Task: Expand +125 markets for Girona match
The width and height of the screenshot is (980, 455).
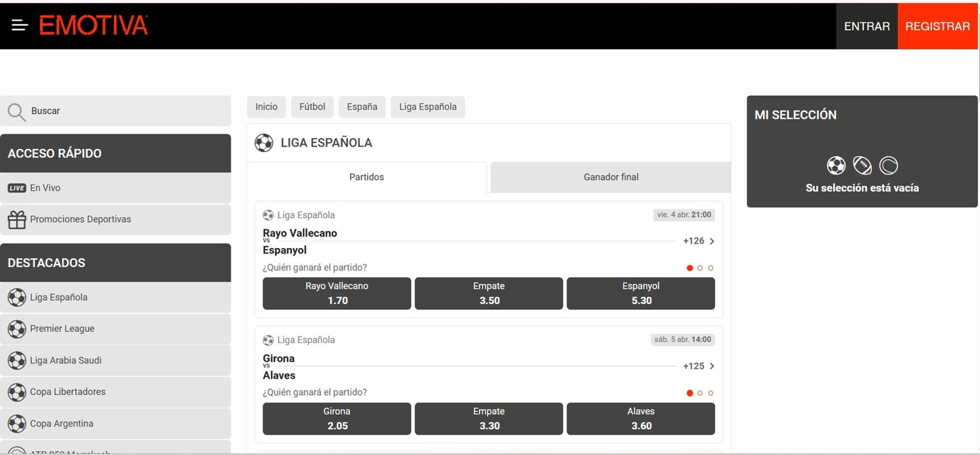Action: point(699,366)
